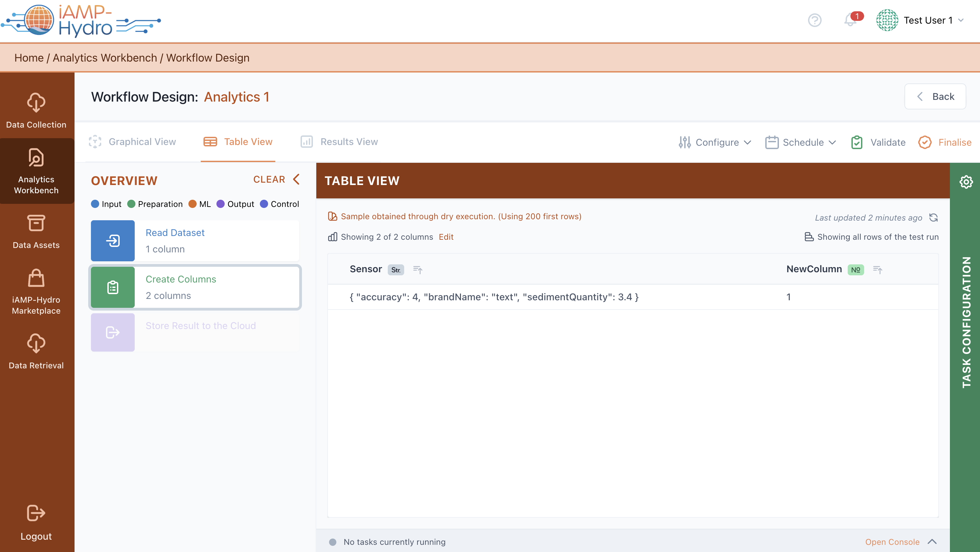Collapse the Overview panel chevron
This screenshot has width=980, height=552.
296,179
